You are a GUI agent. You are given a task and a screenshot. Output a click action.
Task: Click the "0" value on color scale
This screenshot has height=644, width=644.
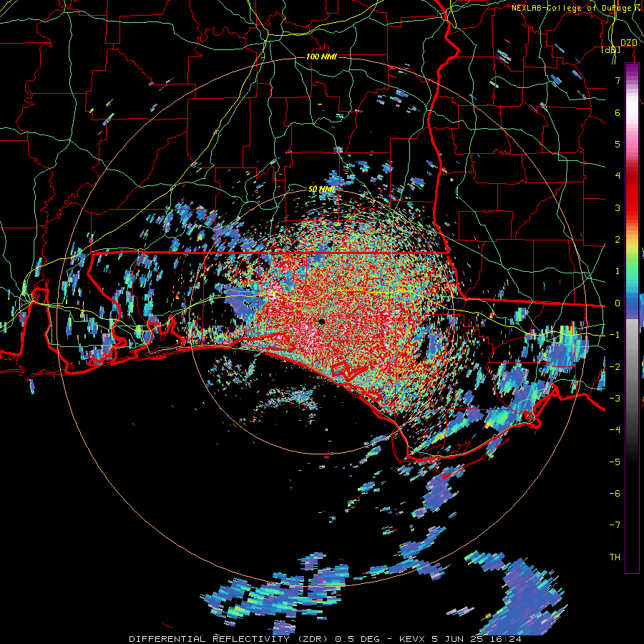[x=618, y=303]
